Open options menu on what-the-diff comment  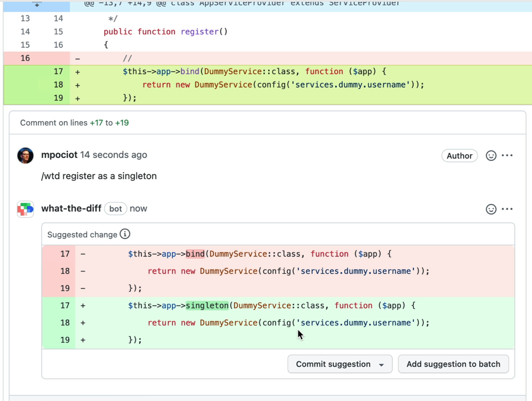coord(507,209)
